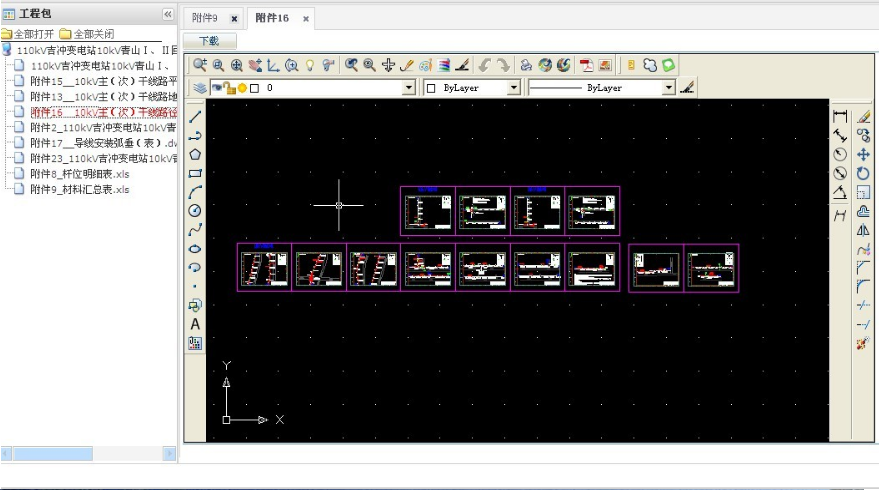Collapse the 工程包 side panel

coord(167,14)
